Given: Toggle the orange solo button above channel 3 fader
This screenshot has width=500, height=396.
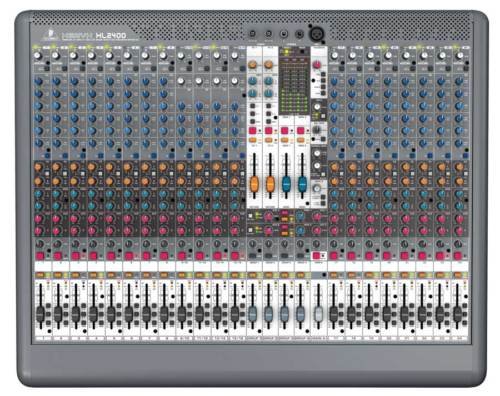Looking at the screenshot, I should (75, 275).
